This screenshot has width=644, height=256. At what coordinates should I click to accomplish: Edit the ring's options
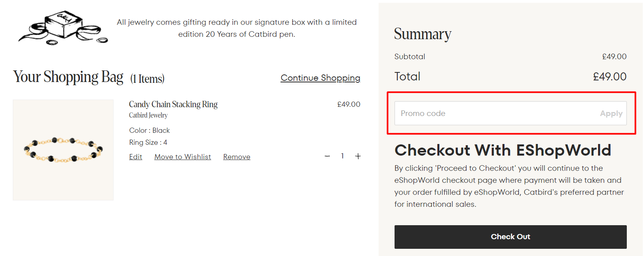pyautogui.click(x=136, y=157)
